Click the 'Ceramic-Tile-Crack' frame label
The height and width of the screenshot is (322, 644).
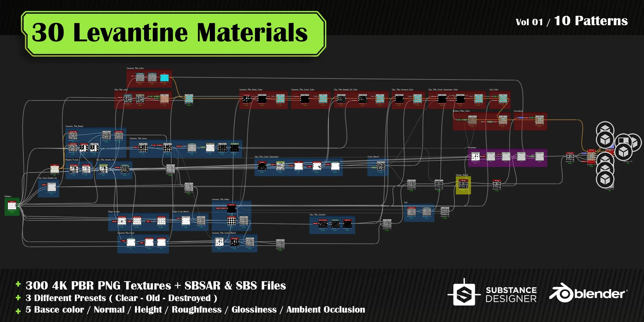point(126,233)
